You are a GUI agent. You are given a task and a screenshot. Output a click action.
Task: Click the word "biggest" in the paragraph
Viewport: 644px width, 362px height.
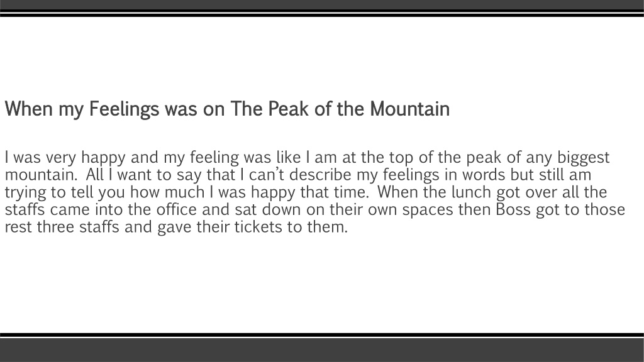click(x=583, y=158)
